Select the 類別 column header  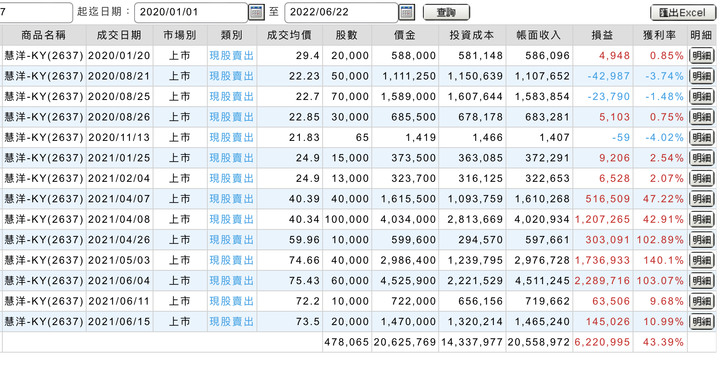point(232,35)
